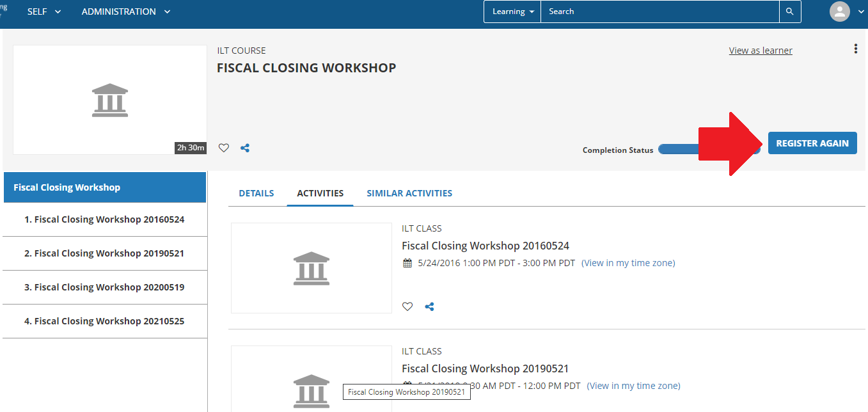Viewport: 868px width, 412px height.
Task: Select Fiscal Closing Workshop 20210525 in the sidebar
Action: (104, 321)
